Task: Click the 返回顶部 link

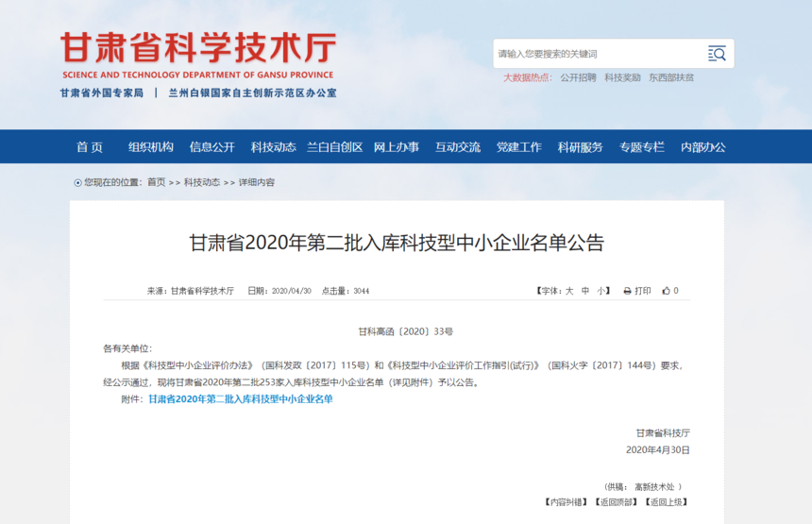Action: (616, 502)
